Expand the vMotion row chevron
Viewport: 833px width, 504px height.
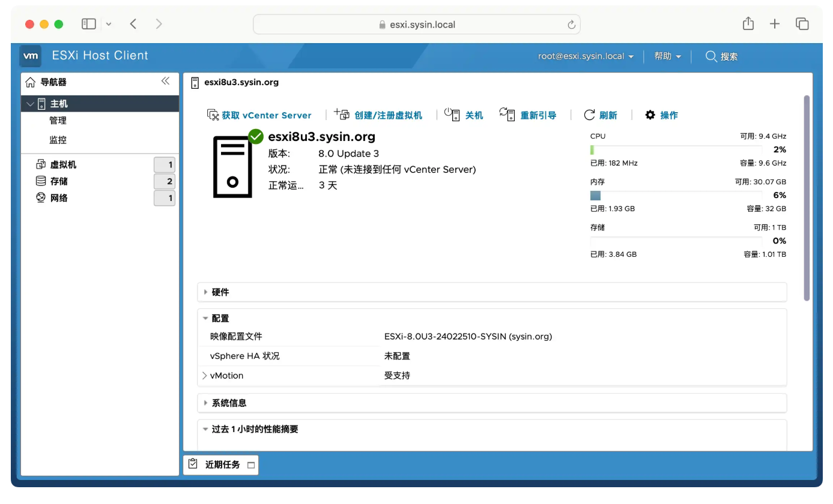click(x=205, y=376)
